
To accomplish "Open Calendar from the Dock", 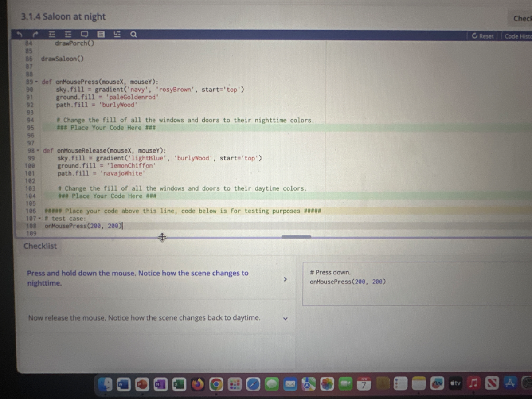I will 364,384.
